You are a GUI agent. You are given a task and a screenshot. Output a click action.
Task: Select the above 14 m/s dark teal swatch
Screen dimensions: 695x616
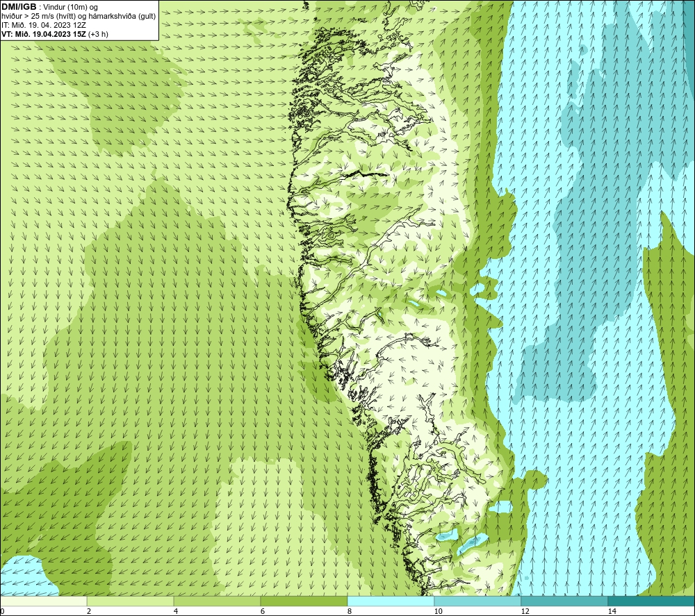pos(652,601)
